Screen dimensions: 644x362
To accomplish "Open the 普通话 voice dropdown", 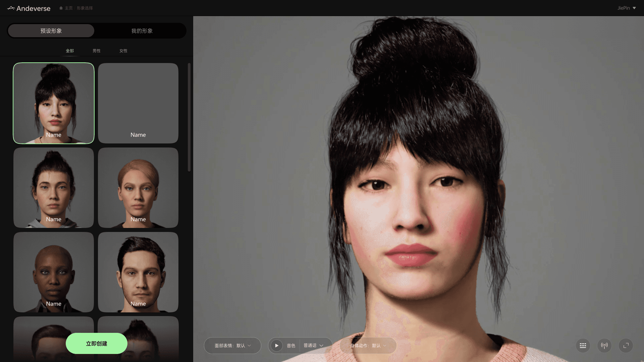I will tap(313, 346).
